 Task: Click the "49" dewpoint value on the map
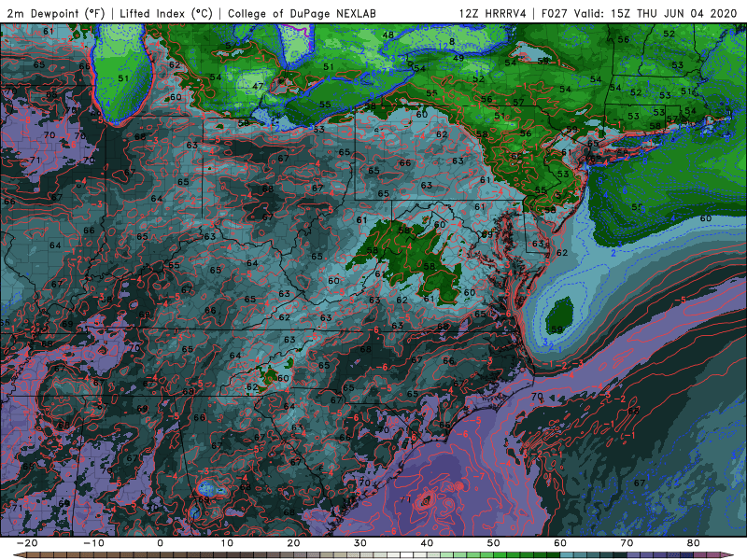pyautogui.click(x=458, y=58)
